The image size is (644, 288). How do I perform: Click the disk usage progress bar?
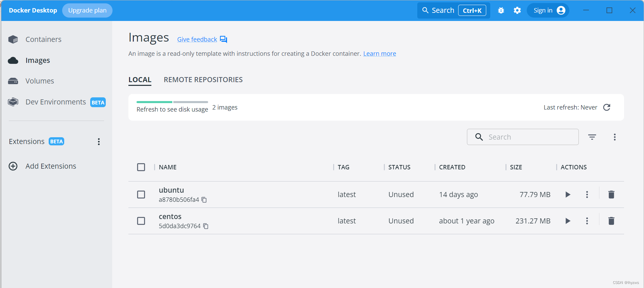[172, 102]
